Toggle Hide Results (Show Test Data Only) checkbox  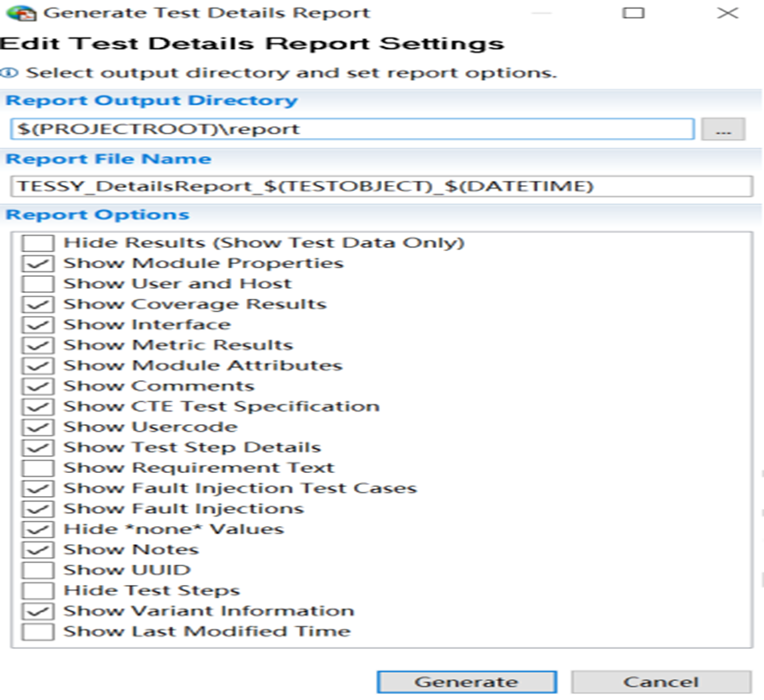[x=38, y=242]
